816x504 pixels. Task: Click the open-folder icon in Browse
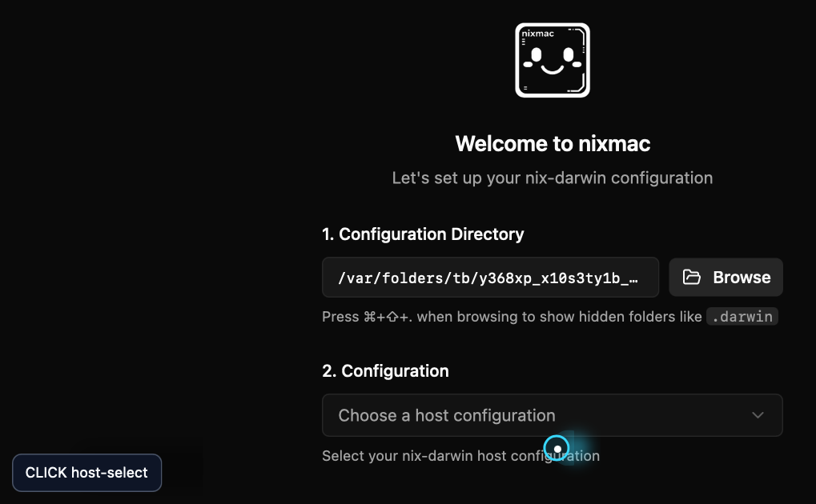click(691, 278)
